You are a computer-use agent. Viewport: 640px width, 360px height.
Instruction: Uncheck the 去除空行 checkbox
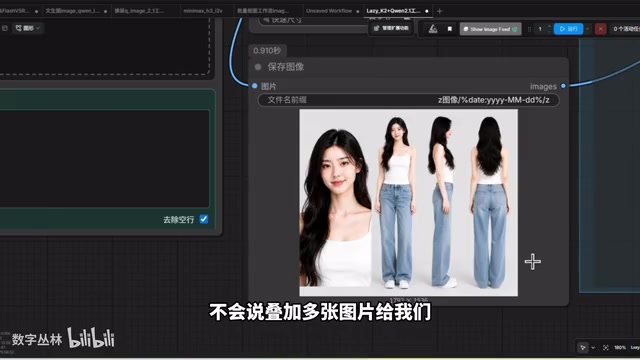tap(204, 219)
